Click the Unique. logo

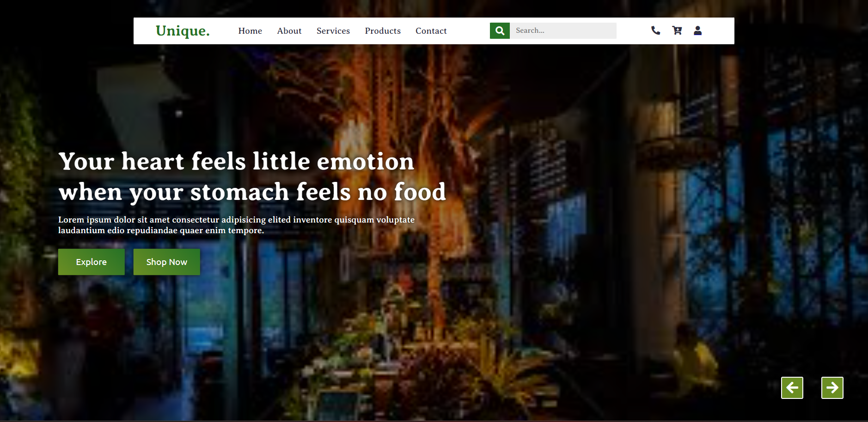click(x=183, y=31)
